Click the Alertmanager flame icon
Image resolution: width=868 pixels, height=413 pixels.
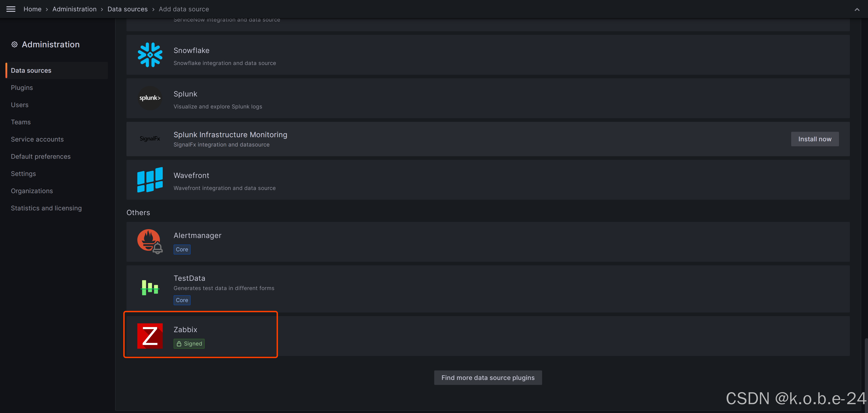(x=150, y=241)
